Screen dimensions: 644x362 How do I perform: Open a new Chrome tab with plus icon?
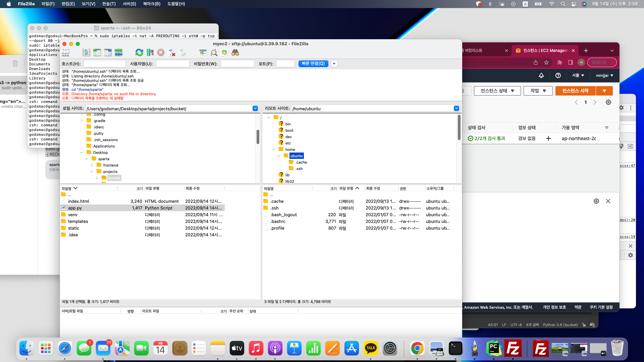pyautogui.click(x=586, y=51)
